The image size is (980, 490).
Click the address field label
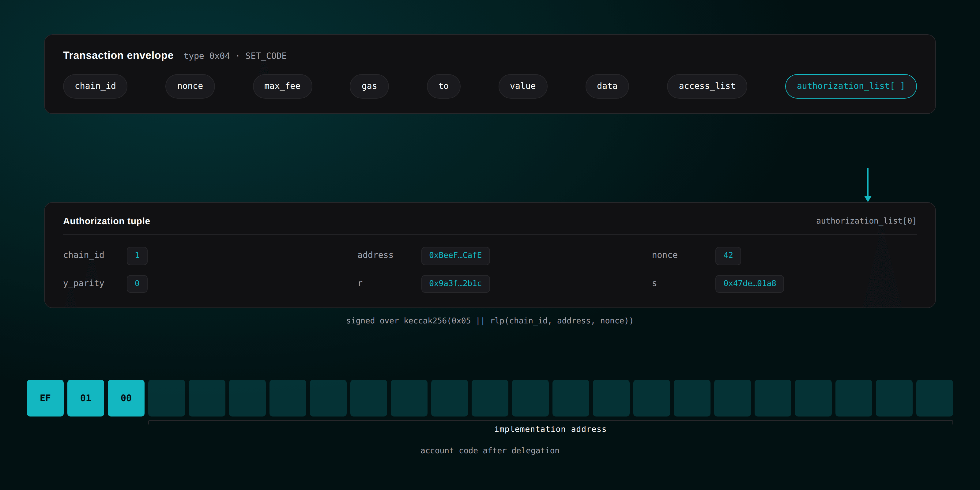[x=375, y=255]
